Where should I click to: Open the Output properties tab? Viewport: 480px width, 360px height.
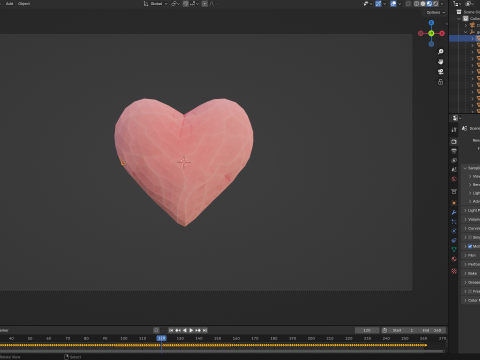(454, 151)
